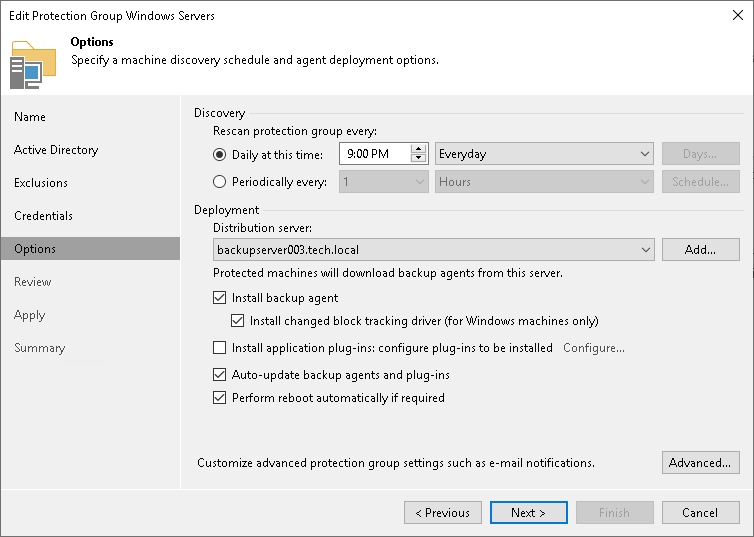Open the Advanced... settings button

pos(700,462)
